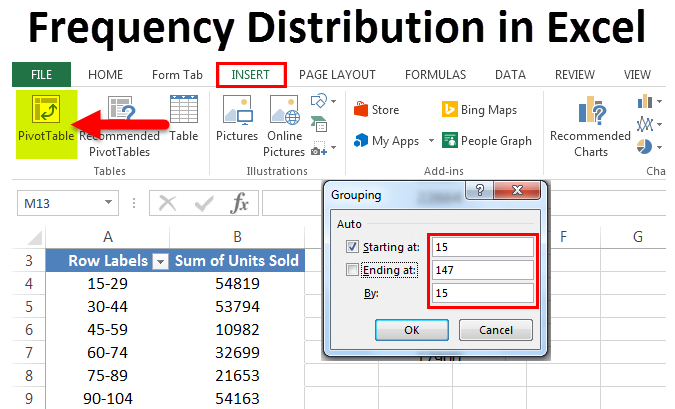Click OK in the Grouping dialog
675x409 pixels.
pyautogui.click(x=412, y=330)
